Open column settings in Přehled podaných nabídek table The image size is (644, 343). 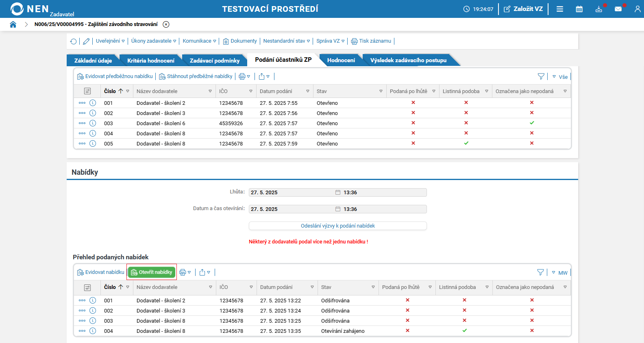[x=87, y=287]
